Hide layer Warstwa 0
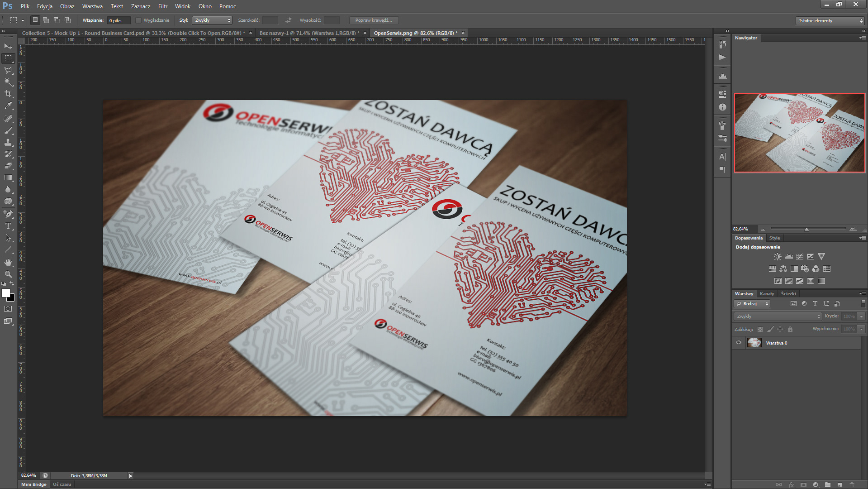This screenshot has height=489, width=868. pyautogui.click(x=739, y=343)
